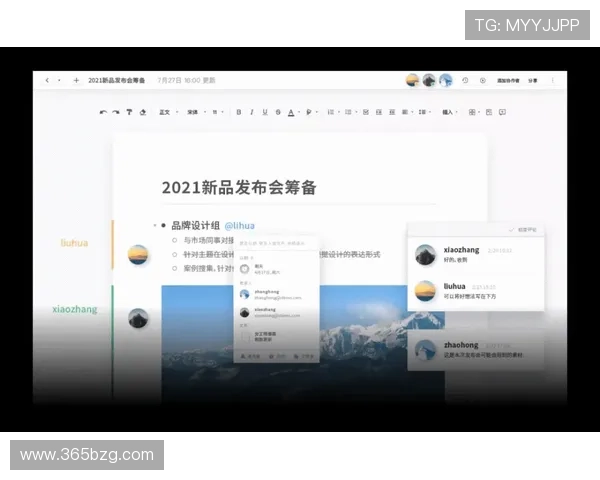
Task: Click the liuhua avatar beside the document
Action: tap(138, 255)
